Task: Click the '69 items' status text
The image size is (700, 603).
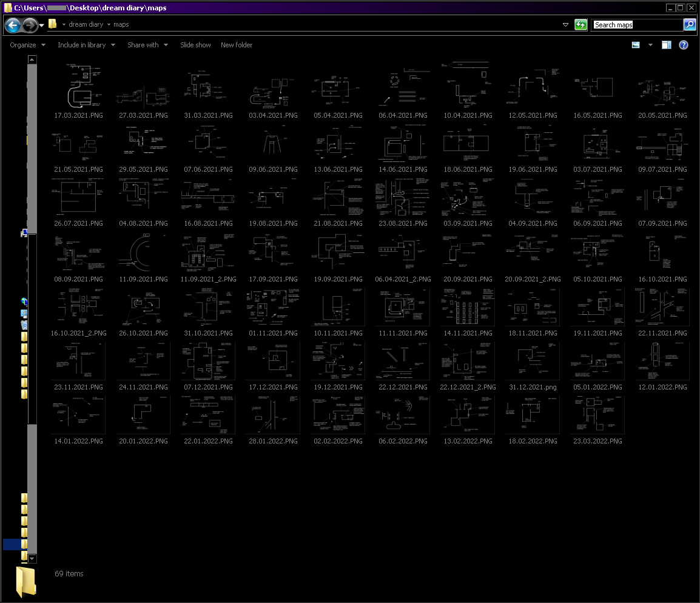Action: pyautogui.click(x=69, y=573)
